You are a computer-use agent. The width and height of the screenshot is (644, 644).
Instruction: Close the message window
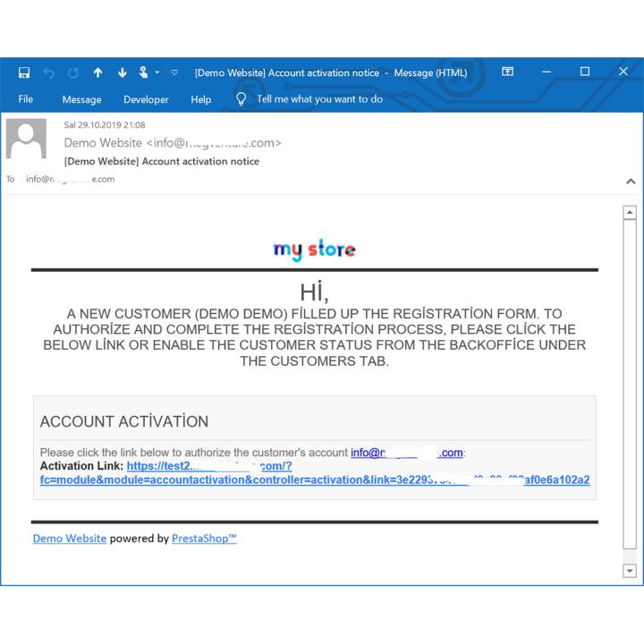click(623, 72)
